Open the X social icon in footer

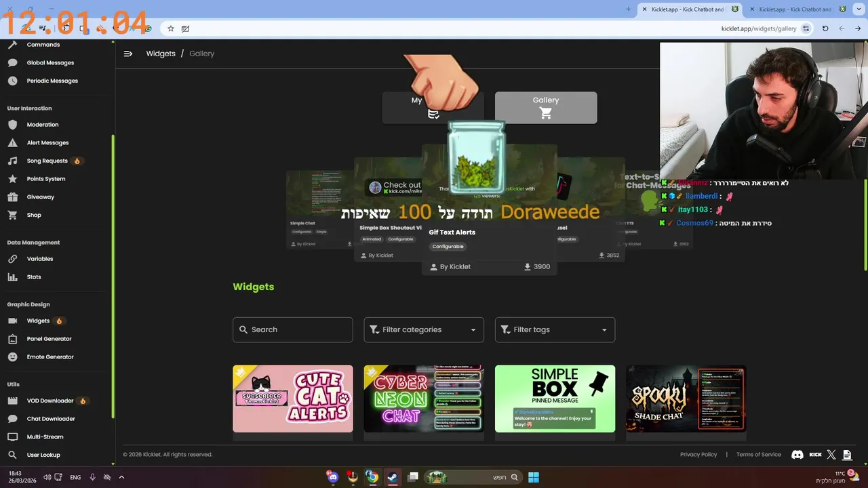point(831,455)
